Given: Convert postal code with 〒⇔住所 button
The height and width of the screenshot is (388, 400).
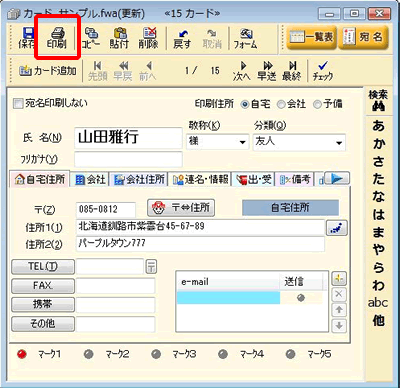Looking at the screenshot, I should (181, 208).
